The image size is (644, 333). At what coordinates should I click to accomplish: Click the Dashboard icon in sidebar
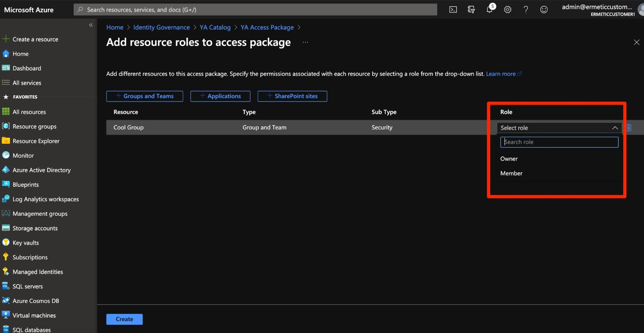pos(6,68)
